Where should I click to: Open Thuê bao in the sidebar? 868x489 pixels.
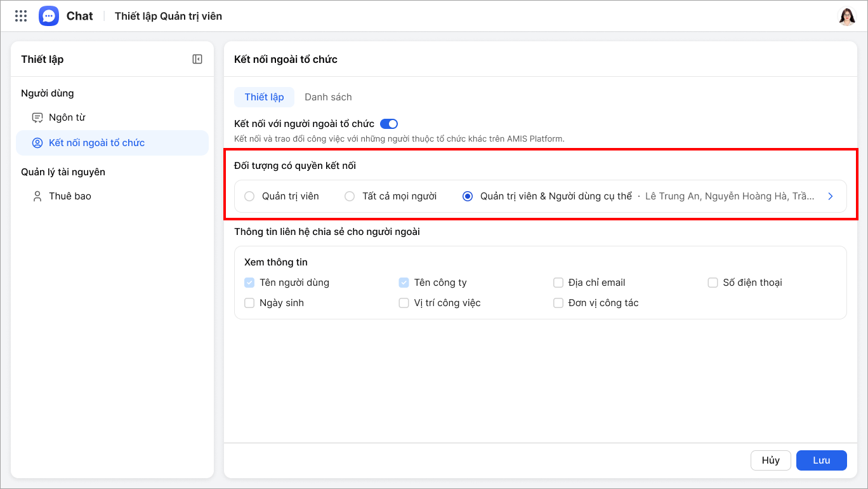70,196
